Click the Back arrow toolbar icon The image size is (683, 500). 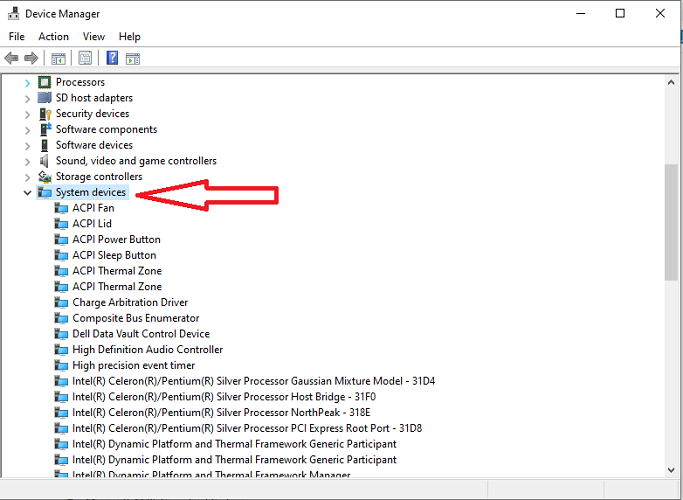tap(11, 58)
